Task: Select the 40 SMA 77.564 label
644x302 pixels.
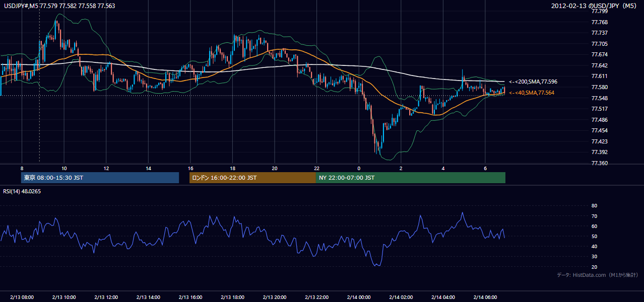Action: coord(533,93)
